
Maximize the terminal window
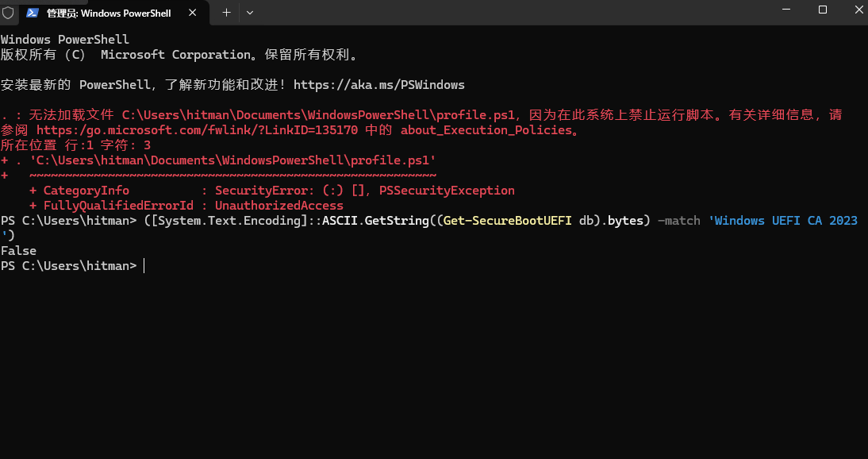pos(823,10)
